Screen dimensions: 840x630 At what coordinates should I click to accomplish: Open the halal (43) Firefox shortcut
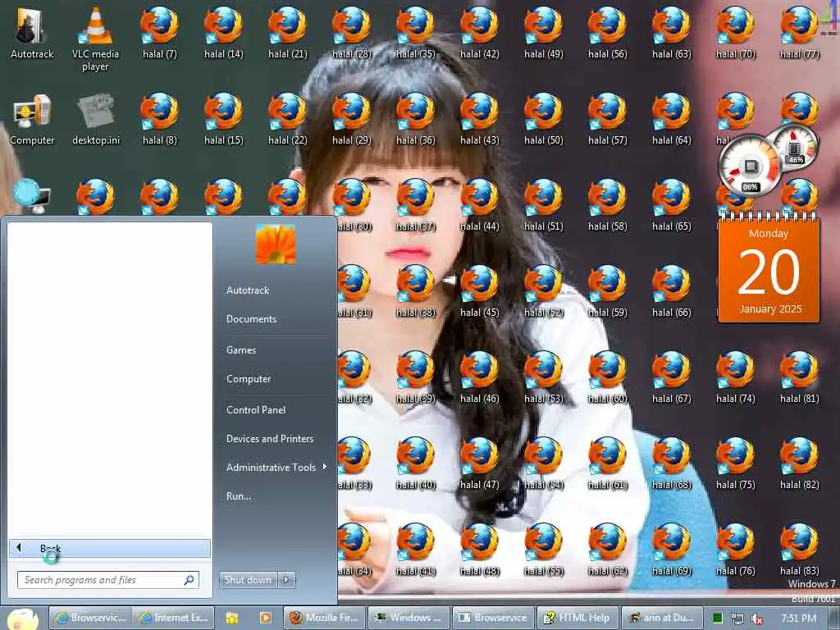(x=479, y=120)
